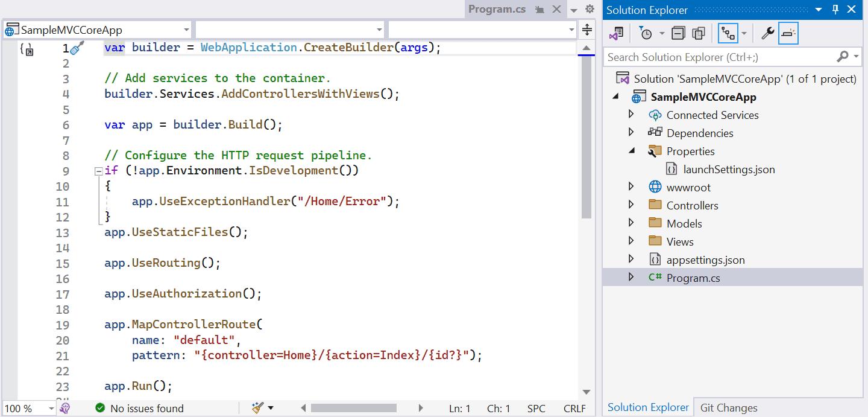This screenshot has height=417, width=868.
Task: Click the magnifier in the Solution Explorer search
Action: [842, 57]
